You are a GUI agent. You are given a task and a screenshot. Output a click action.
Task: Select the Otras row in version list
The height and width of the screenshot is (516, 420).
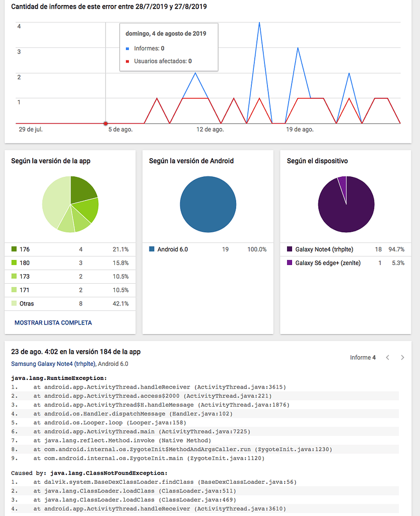click(x=70, y=304)
